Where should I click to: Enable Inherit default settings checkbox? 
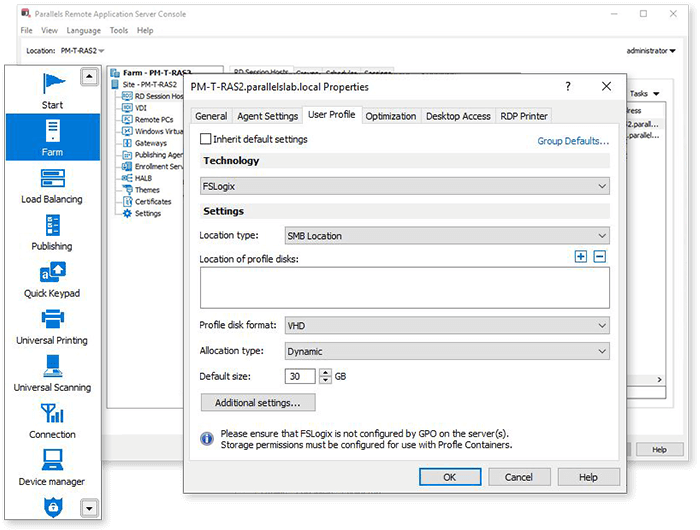pos(206,140)
